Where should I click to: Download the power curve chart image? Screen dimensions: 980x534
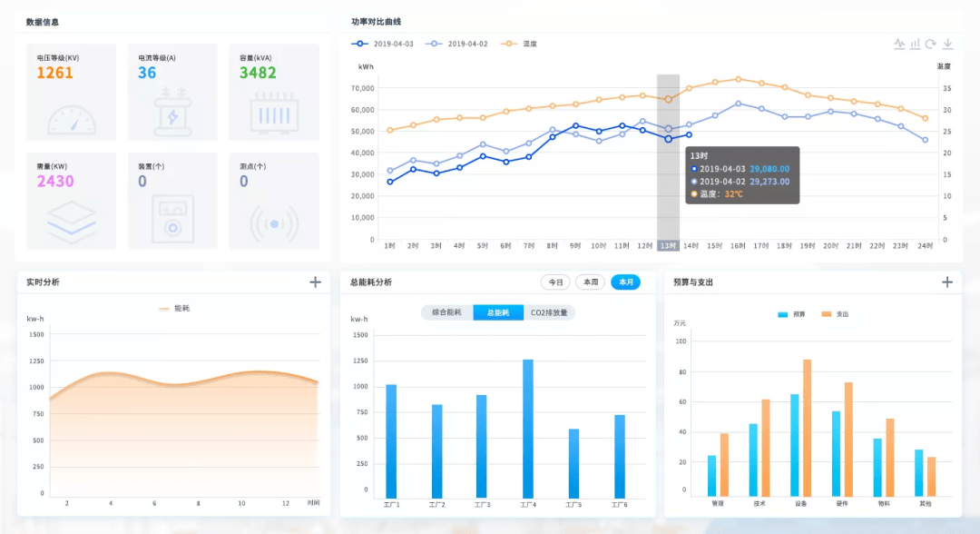[x=947, y=44]
